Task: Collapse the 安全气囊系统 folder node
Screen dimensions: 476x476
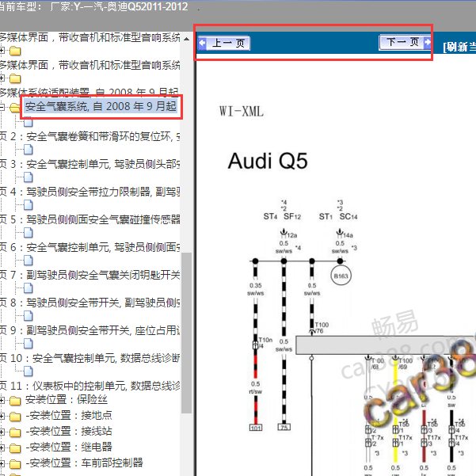Action: click(2, 107)
